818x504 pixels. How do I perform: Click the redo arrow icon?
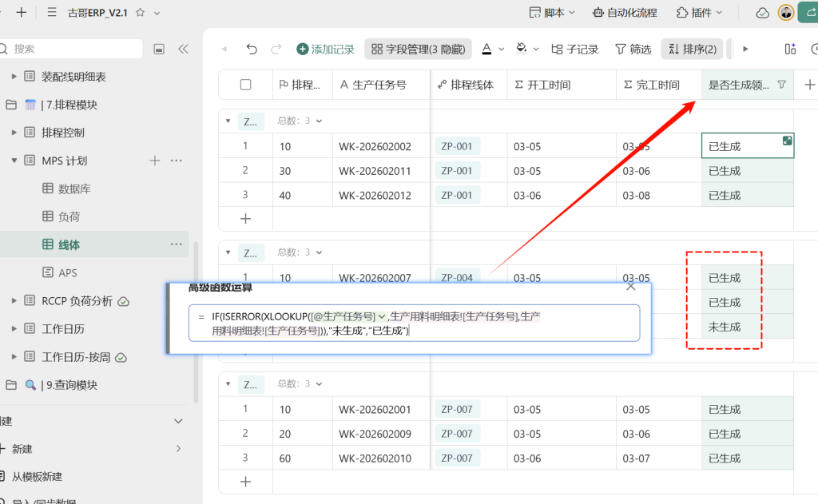click(276, 49)
